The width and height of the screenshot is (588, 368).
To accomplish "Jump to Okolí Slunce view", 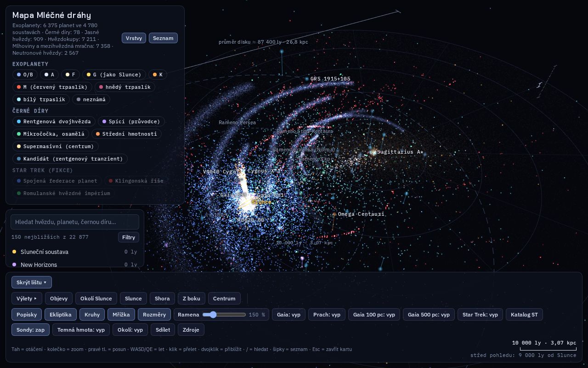I will click(x=96, y=299).
